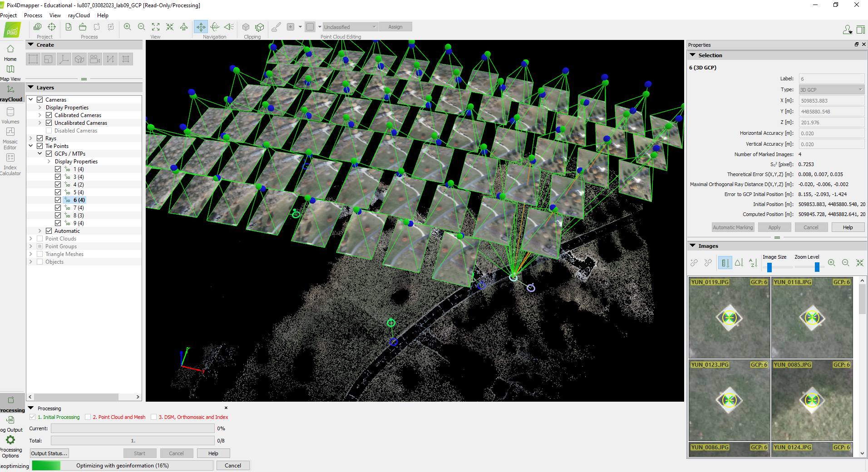Click the user account icon
Screen dimensions: 868x472
[x=847, y=30]
